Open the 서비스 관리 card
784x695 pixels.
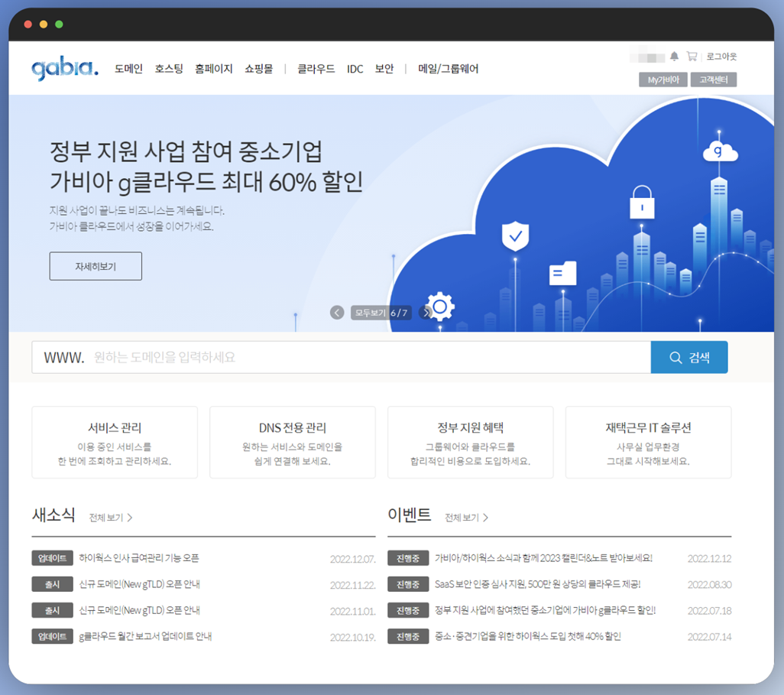click(115, 443)
